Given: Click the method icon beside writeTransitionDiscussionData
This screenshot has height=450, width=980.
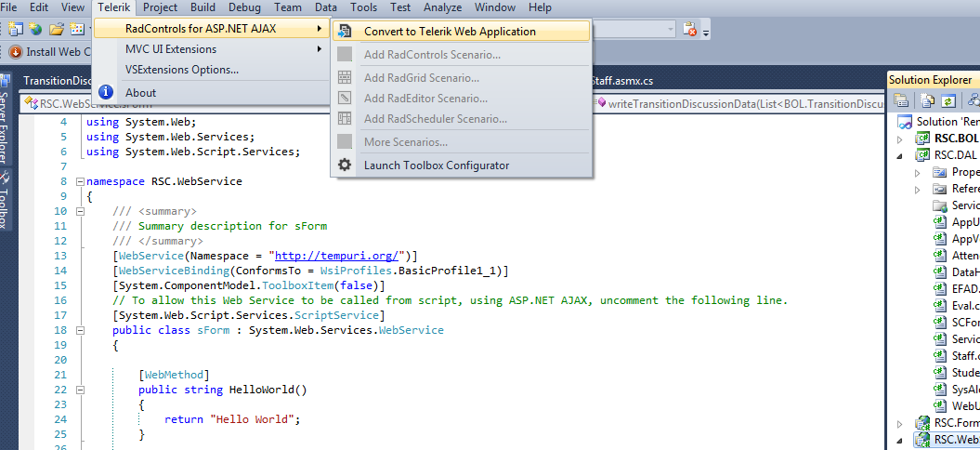Looking at the screenshot, I should point(603,103).
